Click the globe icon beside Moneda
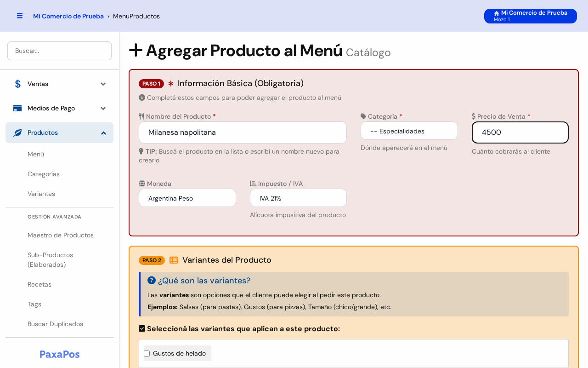The image size is (588, 368). [142, 184]
